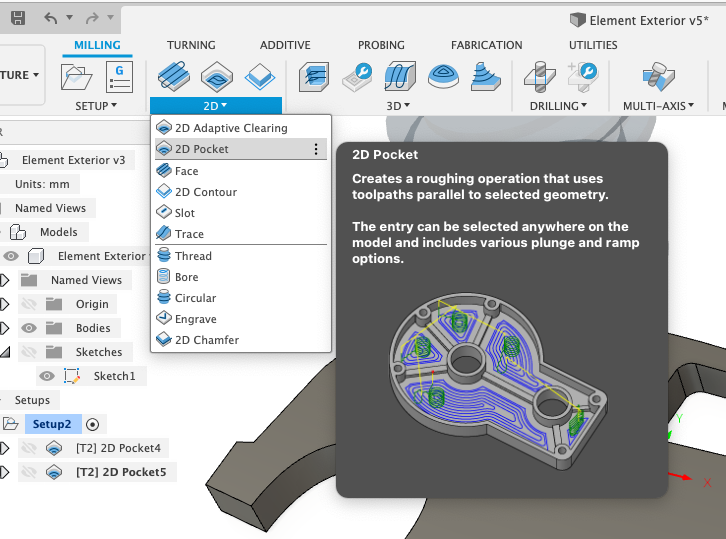Click the Undo arrow icon
Image resolution: width=726 pixels, height=539 pixels.
click(50, 18)
